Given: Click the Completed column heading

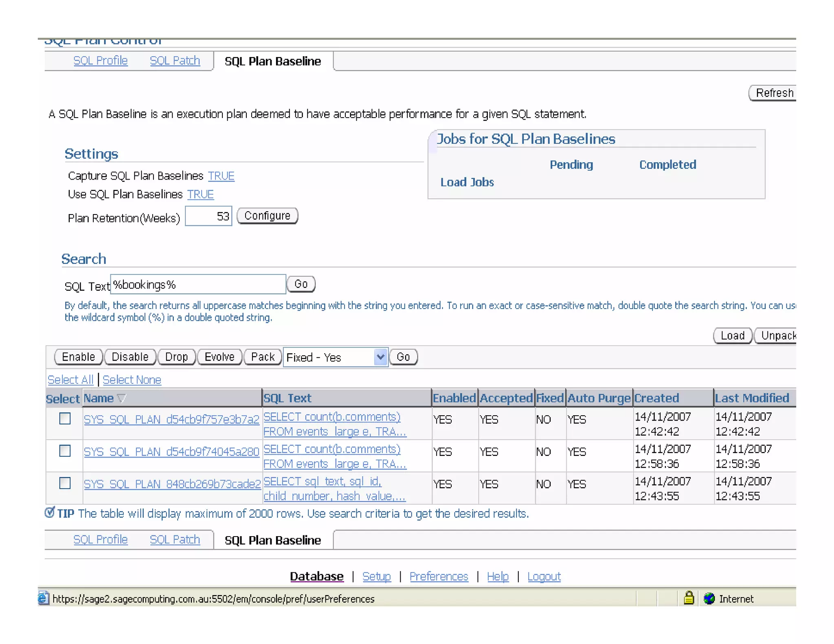Looking at the screenshot, I should pos(667,164).
